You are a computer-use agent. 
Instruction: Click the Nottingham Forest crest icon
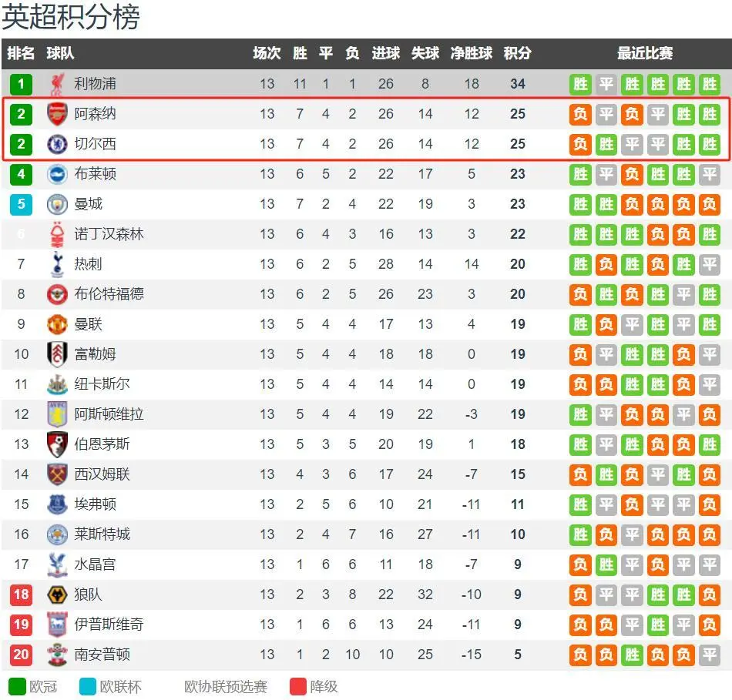point(57,234)
